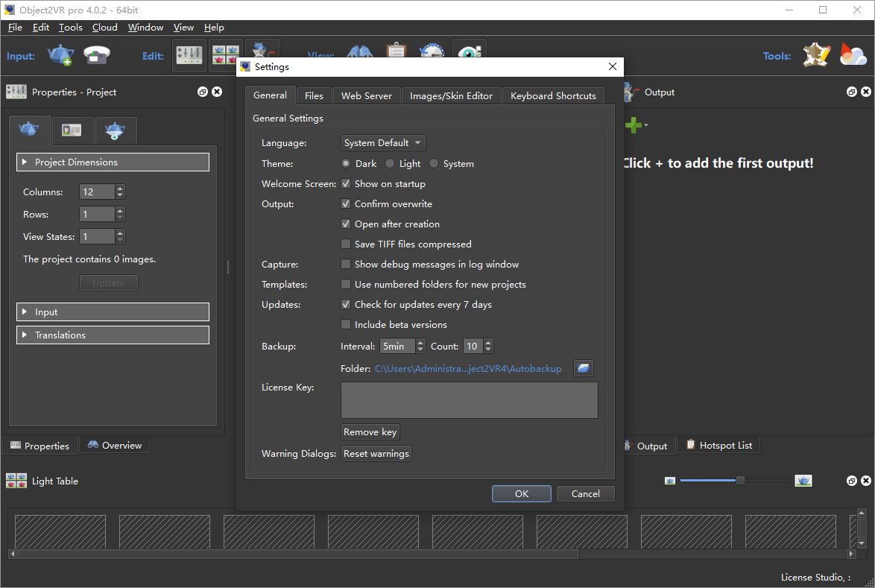The width and height of the screenshot is (875, 588).
Task: Click the telephone capture input icon
Action: [x=97, y=55]
